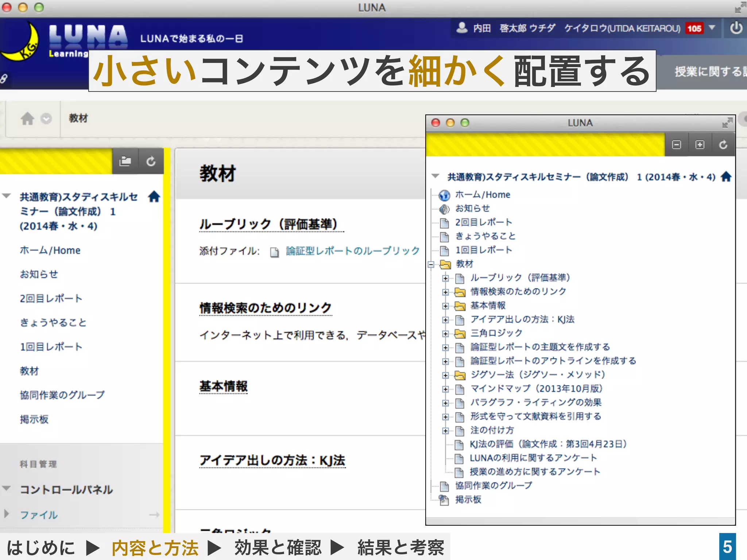
Task: Click the 教材 breadcrumb label
Action: point(78,118)
